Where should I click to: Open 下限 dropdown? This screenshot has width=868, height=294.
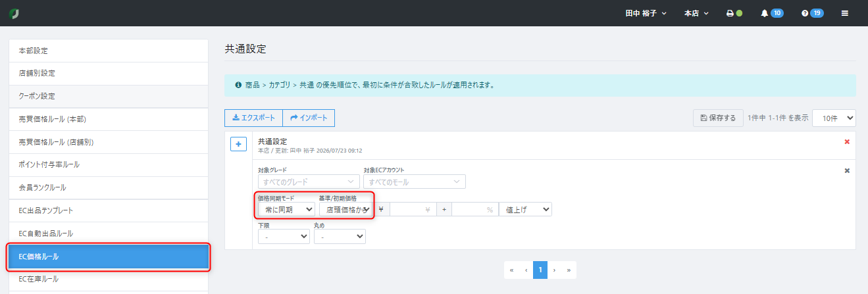click(284, 236)
